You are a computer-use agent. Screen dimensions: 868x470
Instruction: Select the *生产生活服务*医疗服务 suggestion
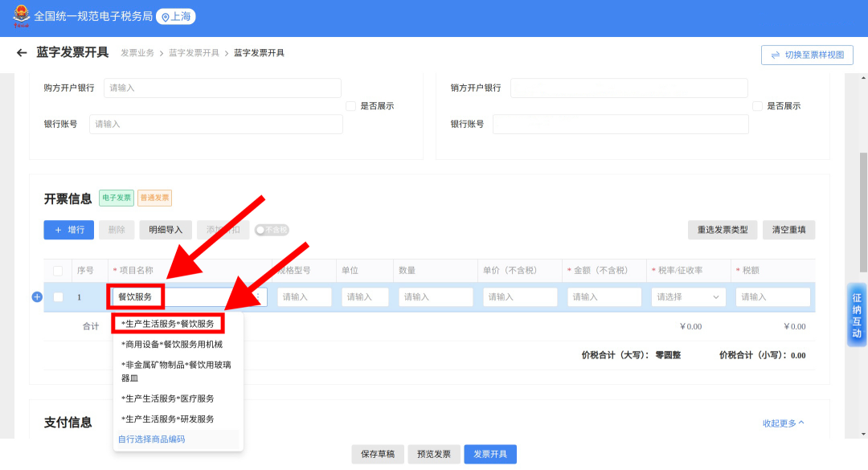tap(168, 398)
